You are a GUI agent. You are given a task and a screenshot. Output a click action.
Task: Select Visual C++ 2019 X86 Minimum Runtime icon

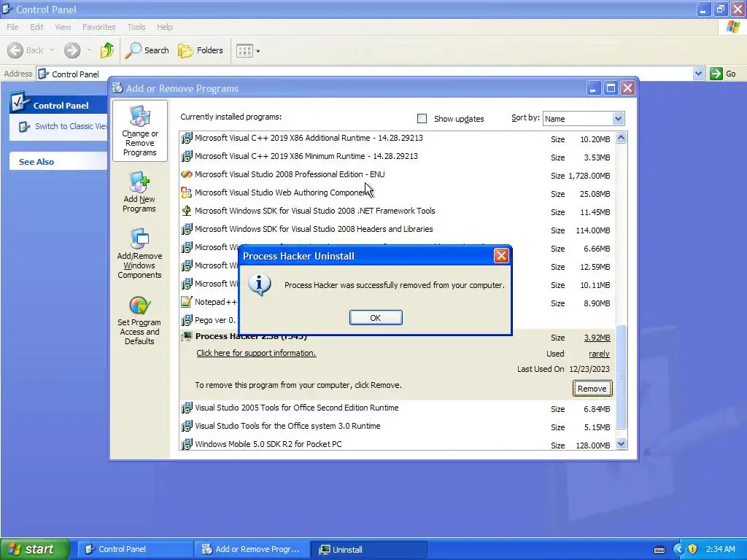(187, 156)
